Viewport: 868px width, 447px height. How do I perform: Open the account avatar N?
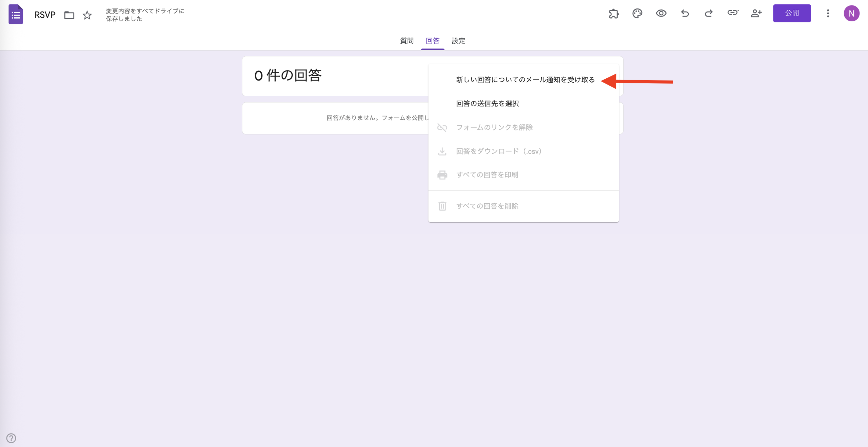point(852,14)
